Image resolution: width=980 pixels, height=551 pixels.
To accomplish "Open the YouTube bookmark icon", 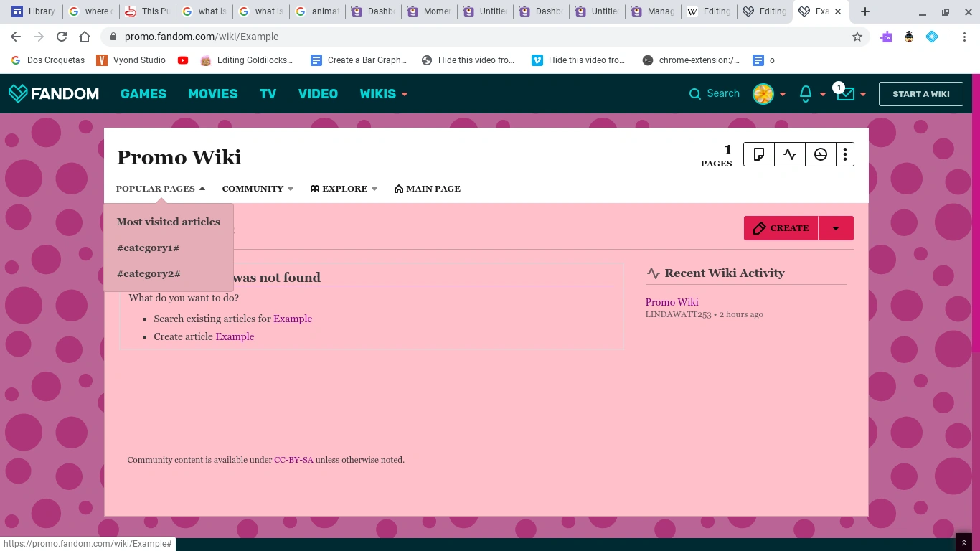I will (x=183, y=60).
